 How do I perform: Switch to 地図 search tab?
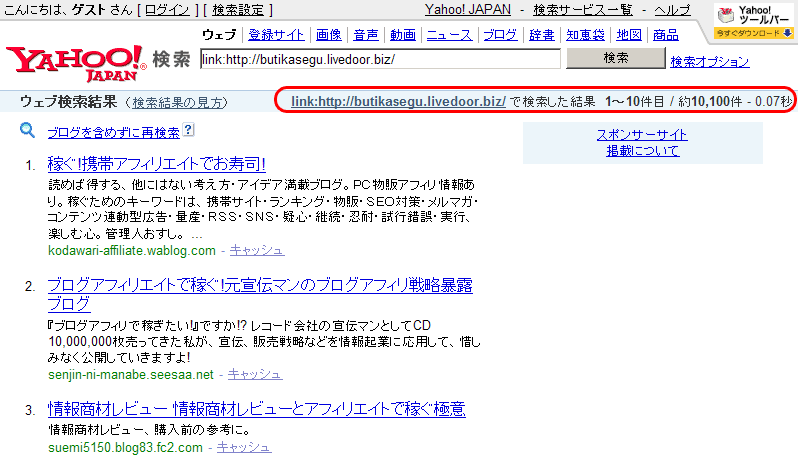coord(629,35)
